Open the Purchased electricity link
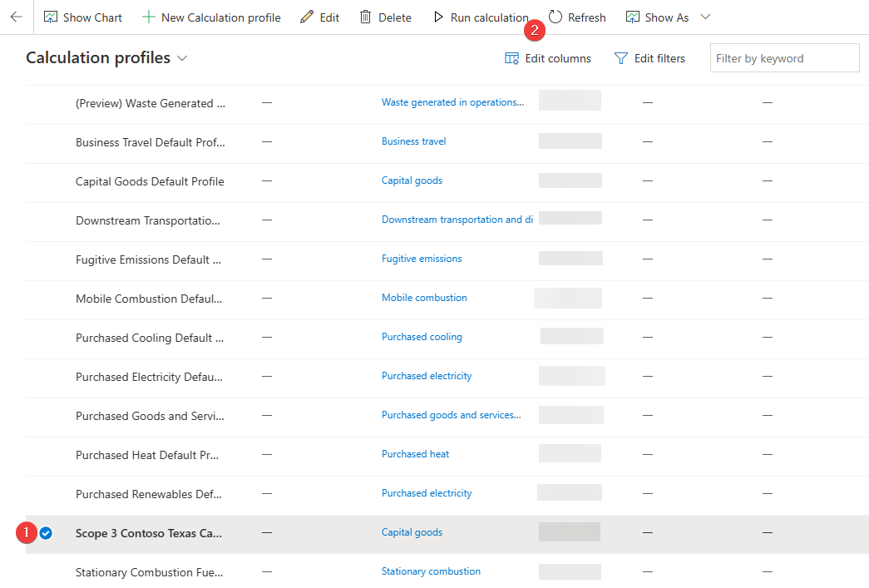The height and width of the screenshot is (588, 869). pos(427,375)
